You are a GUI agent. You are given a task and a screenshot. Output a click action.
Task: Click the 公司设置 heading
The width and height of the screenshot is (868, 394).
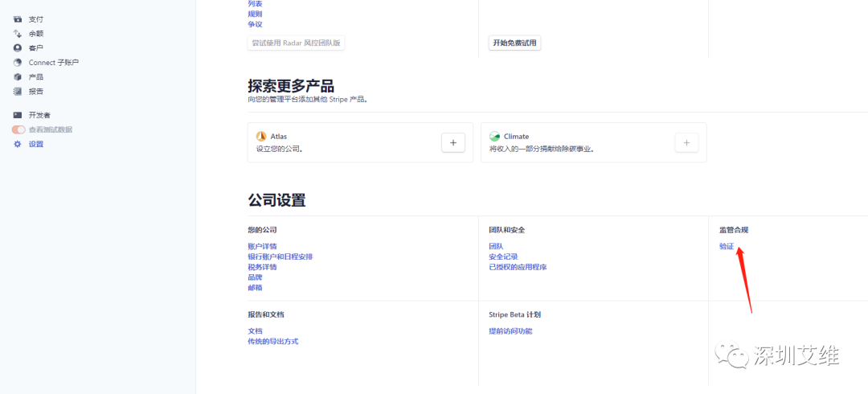coord(276,200)
